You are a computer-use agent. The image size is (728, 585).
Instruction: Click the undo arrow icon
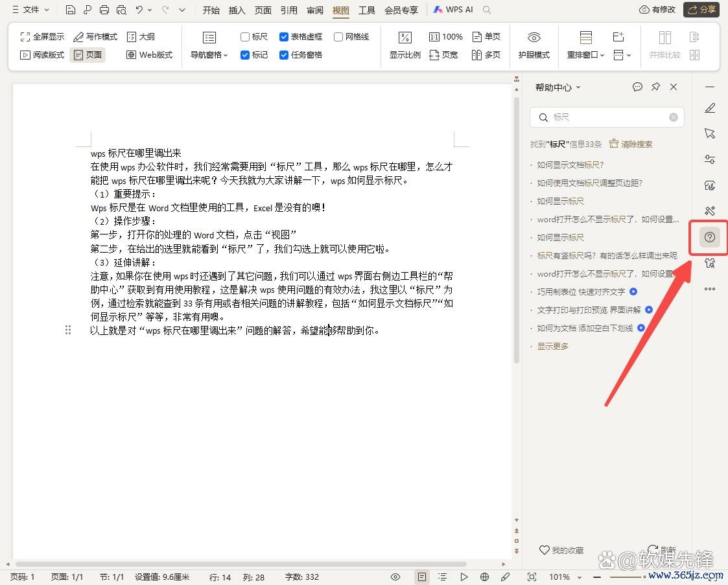point(139,10)
